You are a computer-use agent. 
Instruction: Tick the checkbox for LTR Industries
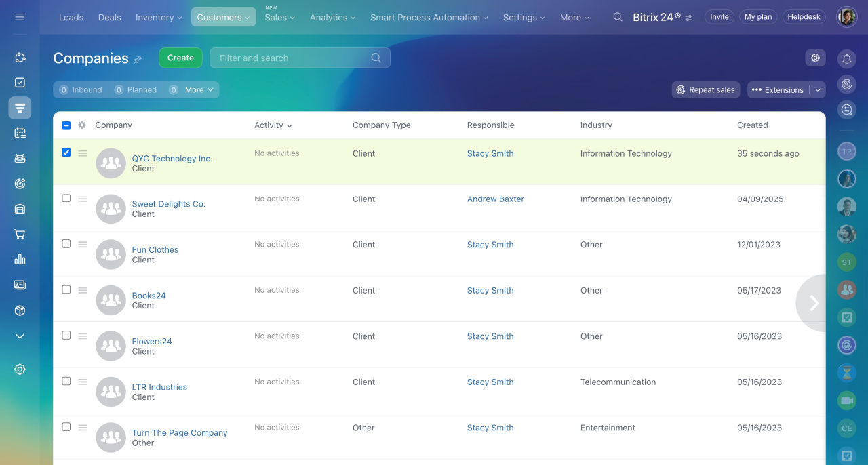(x=66, y=381)
